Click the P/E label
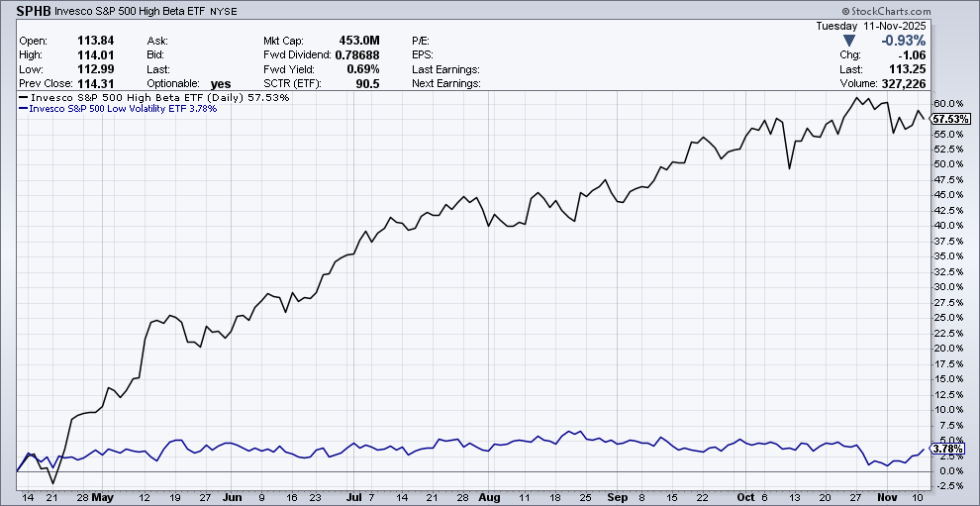Image resolution: width=980 pixels, height=506 pixels. [x=422, y=41]
